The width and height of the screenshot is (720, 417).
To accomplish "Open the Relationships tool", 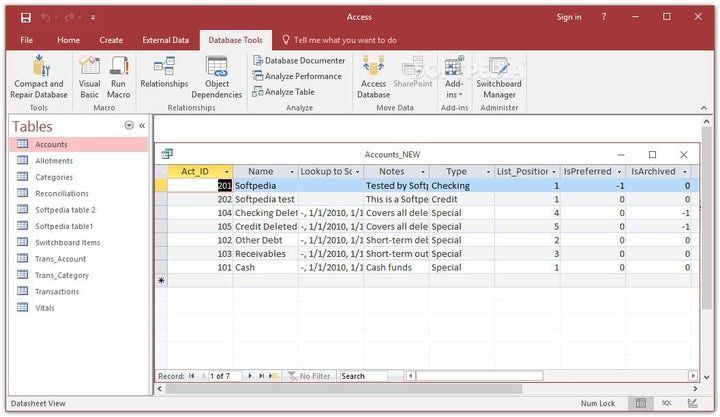I will (x=164, y=67).
